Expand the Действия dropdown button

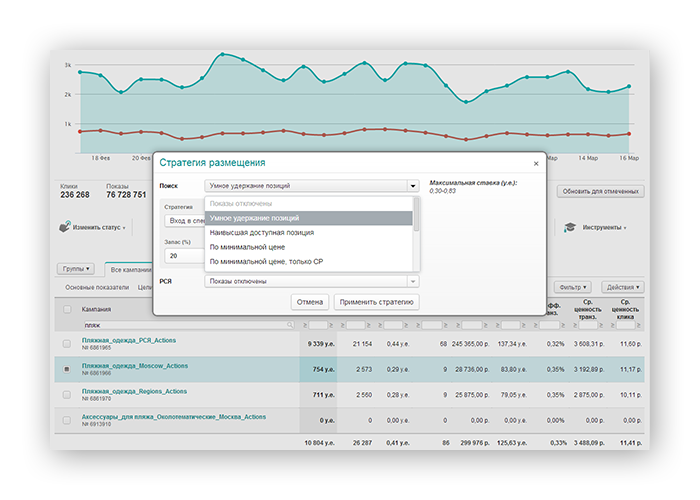[x=623, y=287]
